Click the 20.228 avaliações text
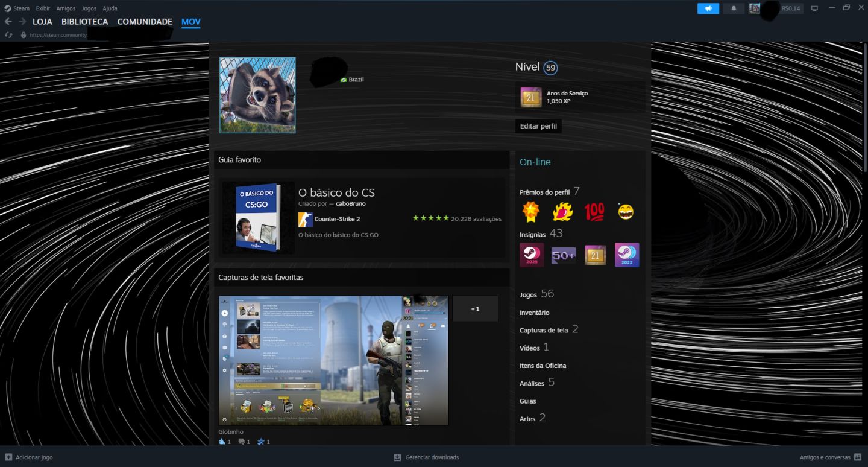868x467 pixels. [x=476, y=219]
